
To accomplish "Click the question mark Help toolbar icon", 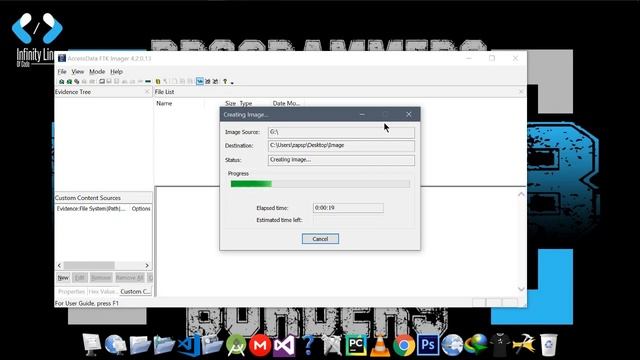I will tap(225, 82).
